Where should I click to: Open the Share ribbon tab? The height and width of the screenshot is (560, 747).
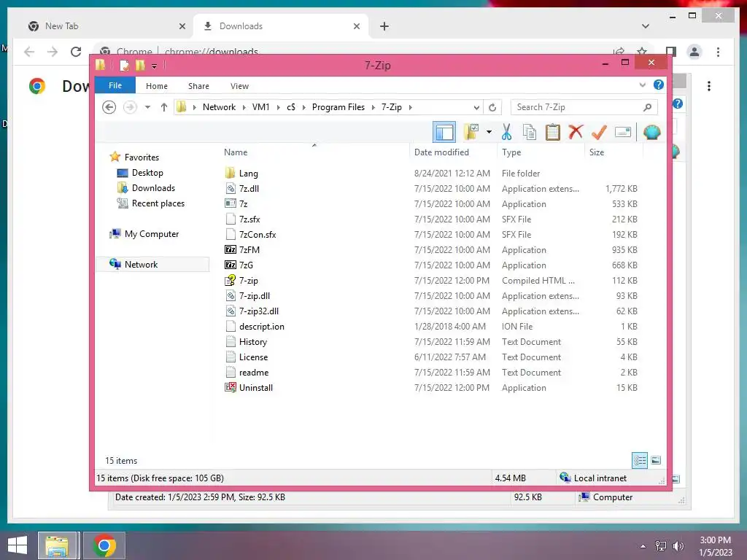[x=198, y=86]
